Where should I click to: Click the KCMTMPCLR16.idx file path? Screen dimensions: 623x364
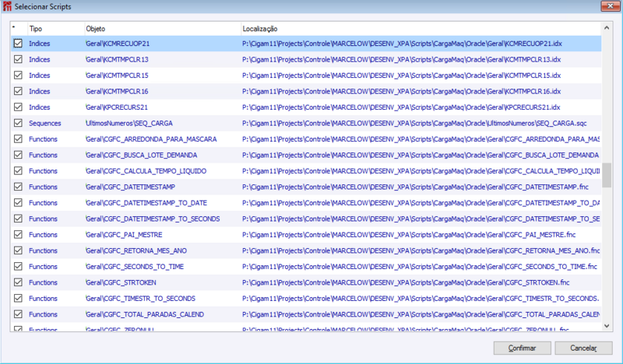(402, 91)
